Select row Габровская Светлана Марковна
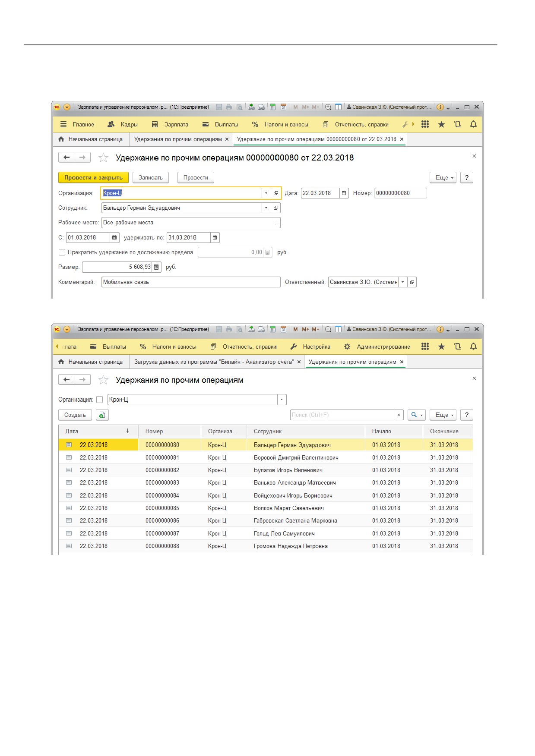 tap(266, 520)
